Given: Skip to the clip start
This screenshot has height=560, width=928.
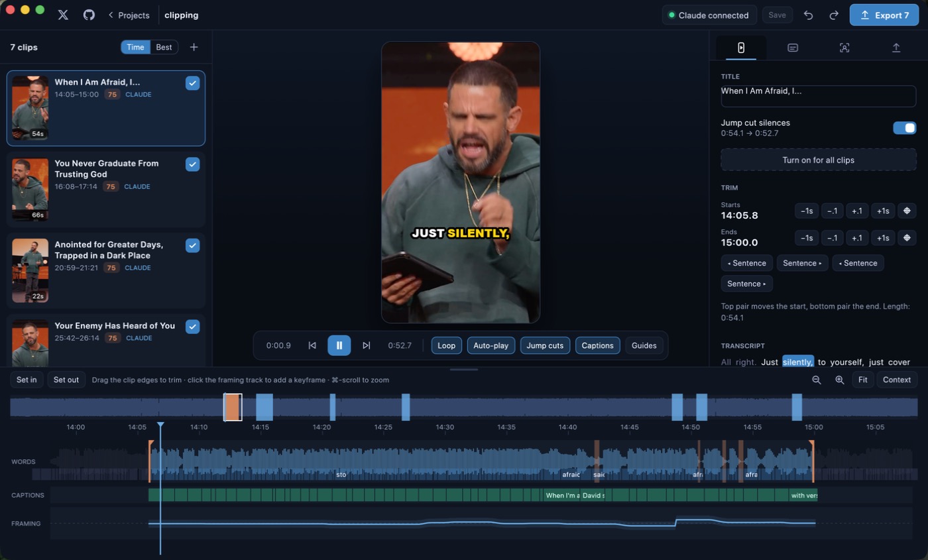Looking at the screenshot, I should click(x=312, y=345).
